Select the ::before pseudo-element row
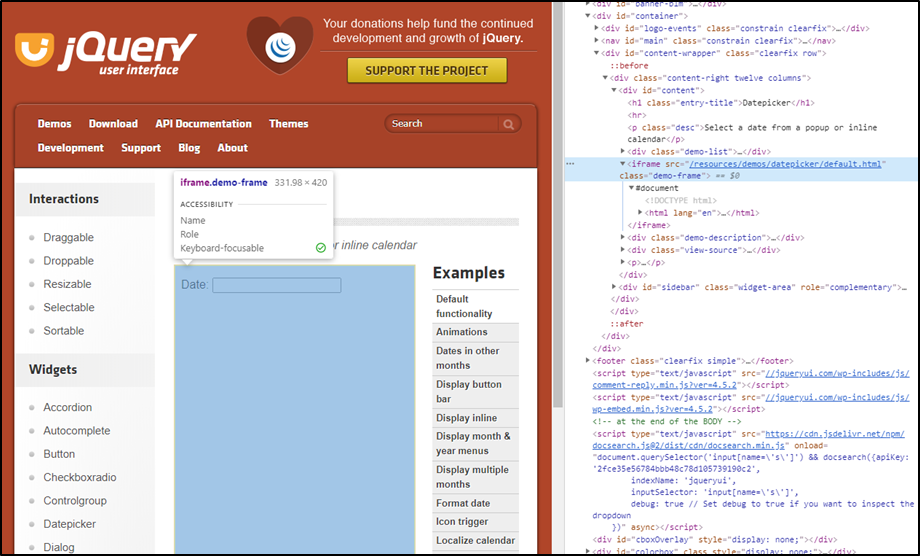The width and height of the screenshot is (920, 556). [629, 66]
